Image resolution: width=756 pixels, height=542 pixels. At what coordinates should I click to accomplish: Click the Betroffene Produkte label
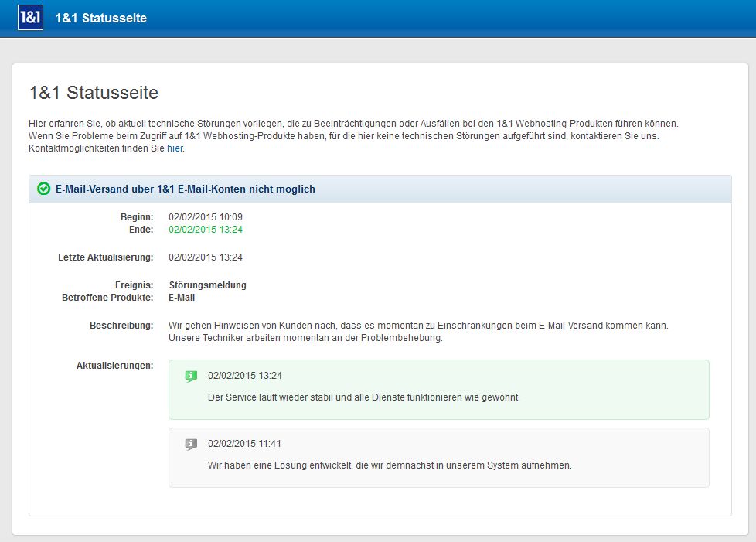point(107,298)
